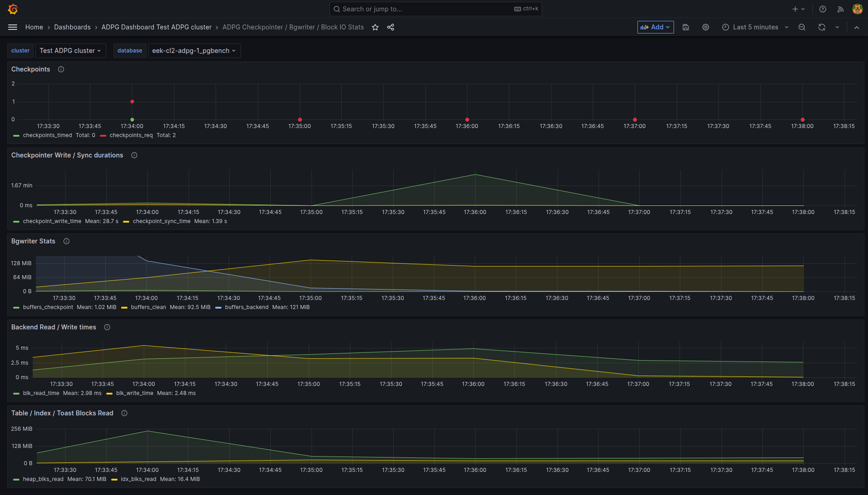Open the help question mark icon

pos(823,9)
